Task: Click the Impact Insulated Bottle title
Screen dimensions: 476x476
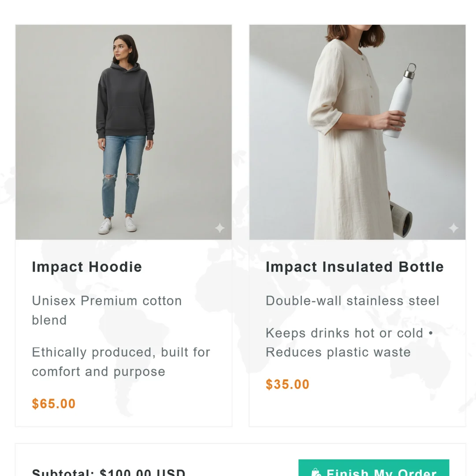Action: 354,267
